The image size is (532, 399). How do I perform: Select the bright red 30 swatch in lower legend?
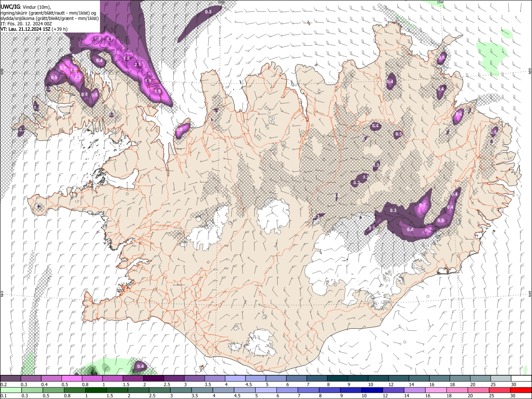click(521, 390)
